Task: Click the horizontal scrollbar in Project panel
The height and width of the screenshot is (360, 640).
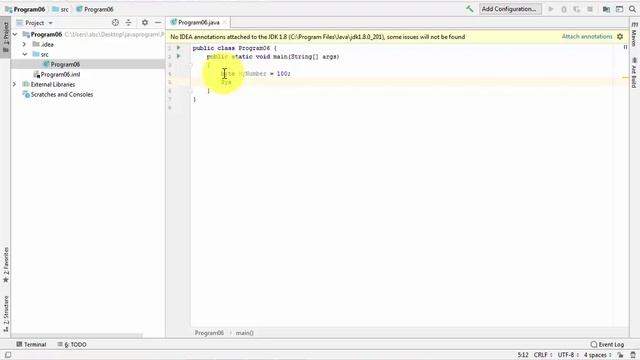Action: coord(78,336)
